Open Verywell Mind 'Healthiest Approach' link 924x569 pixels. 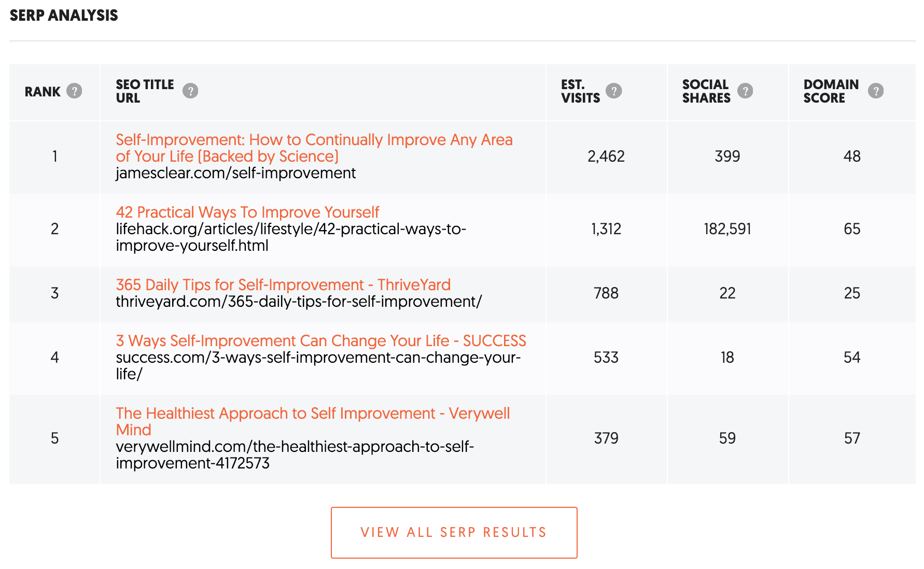[313, 421]
